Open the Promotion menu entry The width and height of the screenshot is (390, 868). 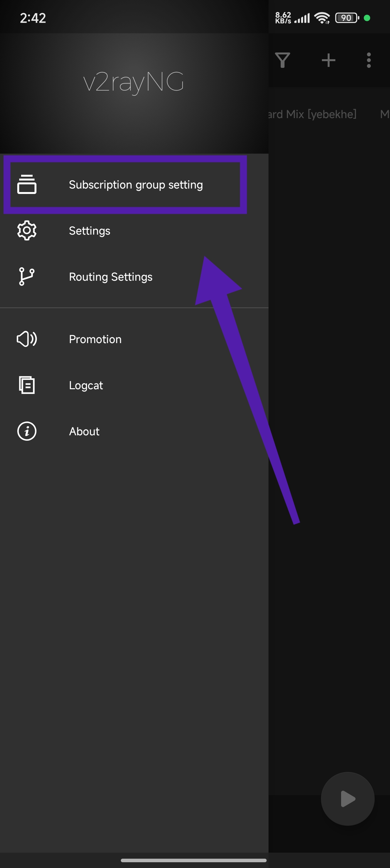pos(134,339)
